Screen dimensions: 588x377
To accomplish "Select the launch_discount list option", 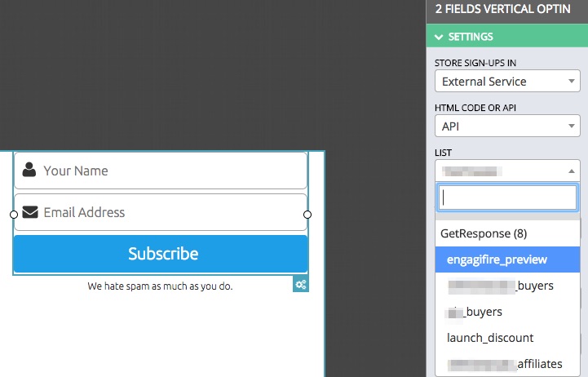I will (x=490, y=338).
